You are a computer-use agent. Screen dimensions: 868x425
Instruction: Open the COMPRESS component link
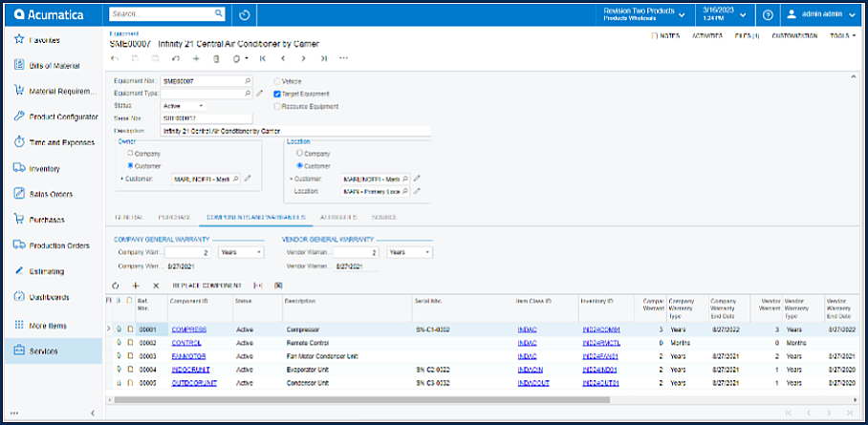(x=188, y=329)
